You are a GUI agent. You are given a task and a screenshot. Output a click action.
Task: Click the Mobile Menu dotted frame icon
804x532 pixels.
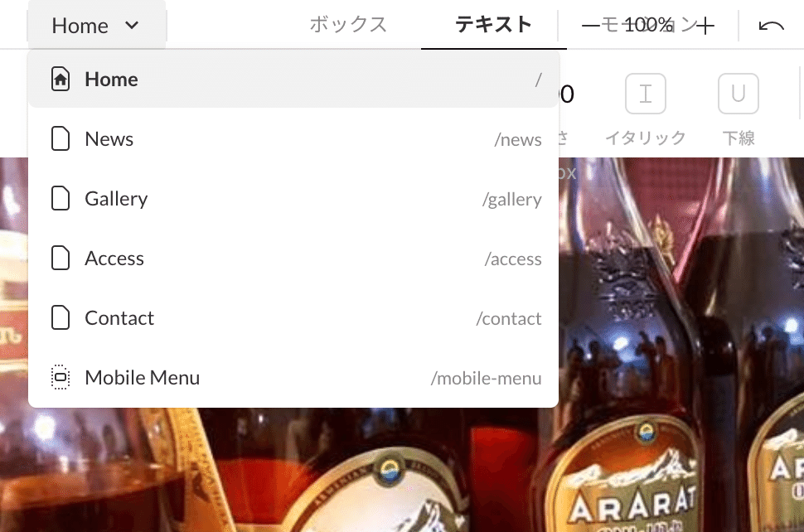coord(60,377)
